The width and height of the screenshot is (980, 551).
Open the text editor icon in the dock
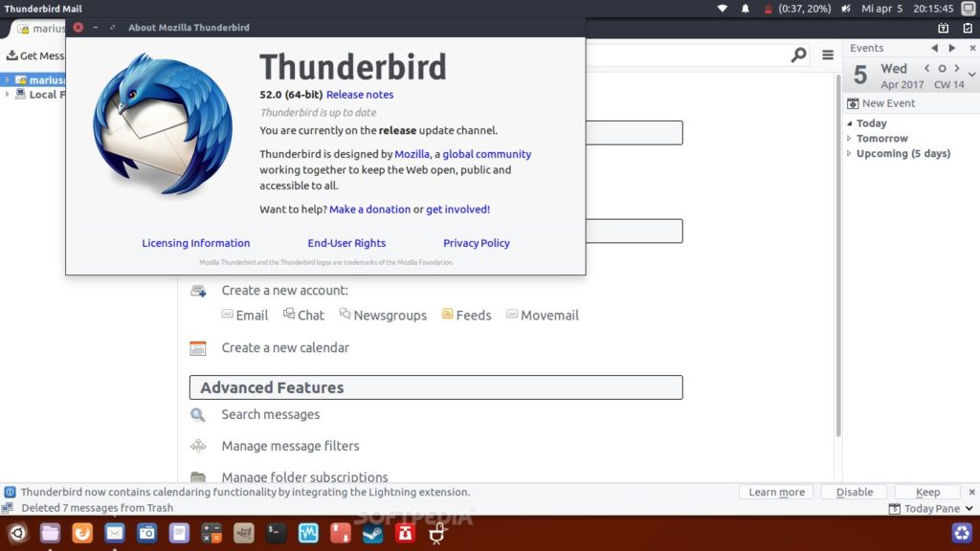(x=179, y=533)
